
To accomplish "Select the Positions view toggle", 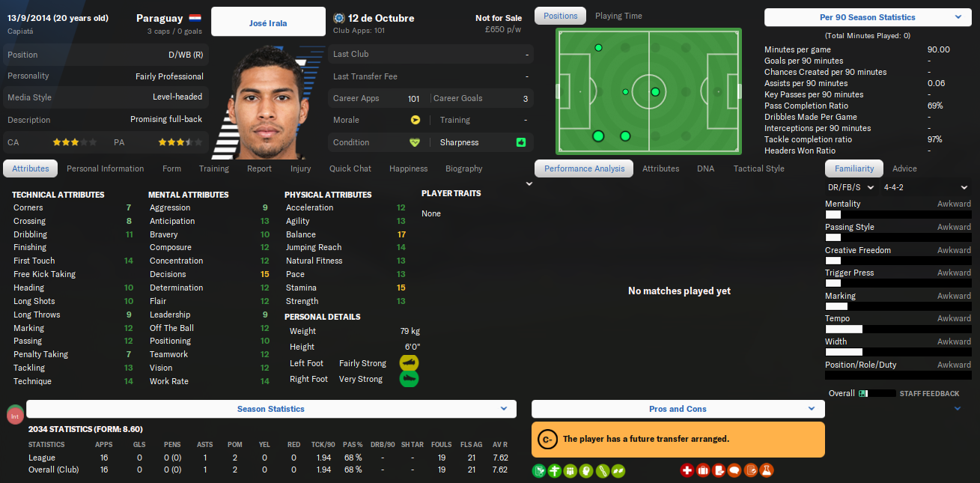I will (x=561, y=16).
